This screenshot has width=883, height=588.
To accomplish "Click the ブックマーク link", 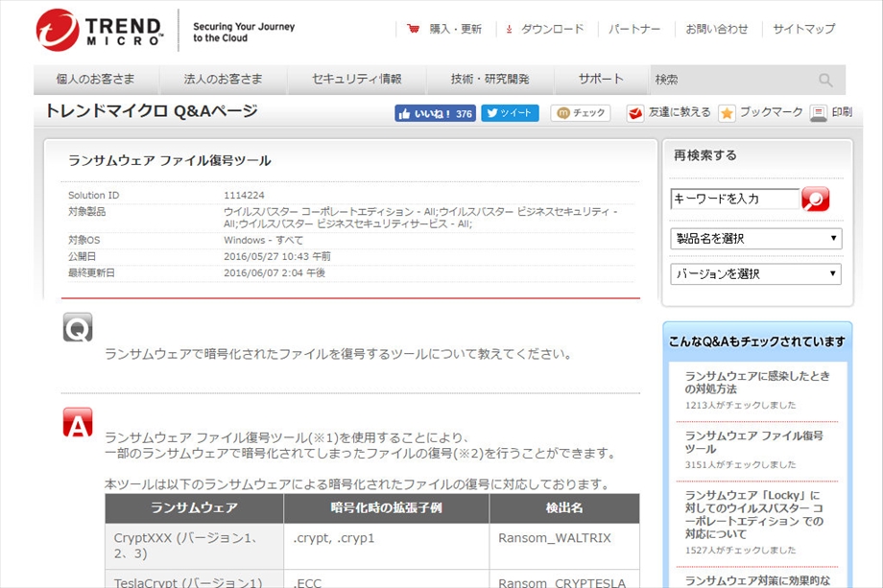I will pos(771,112).
